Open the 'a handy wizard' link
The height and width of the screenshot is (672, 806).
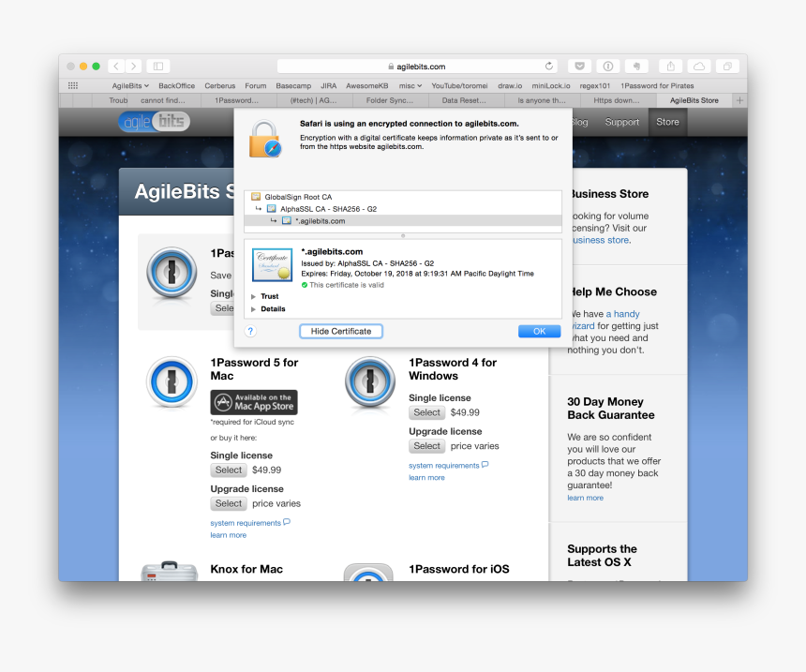click(605, 320)
